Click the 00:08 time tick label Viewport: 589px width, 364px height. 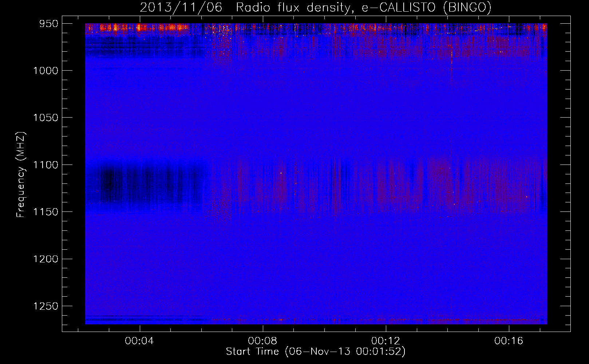tap(262, 341)
